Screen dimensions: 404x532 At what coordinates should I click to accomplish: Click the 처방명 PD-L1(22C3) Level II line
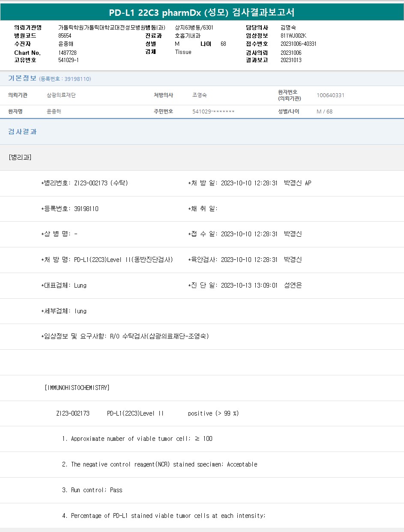coord(107,259)
